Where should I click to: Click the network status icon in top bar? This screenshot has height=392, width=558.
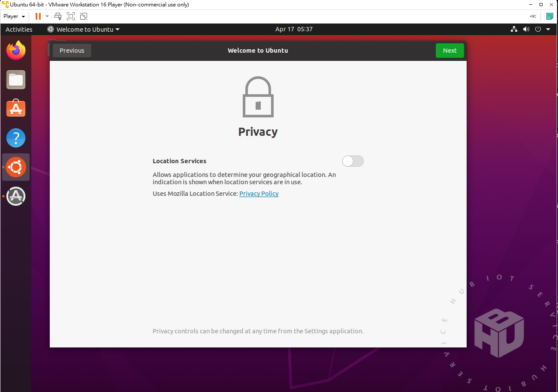point(514,29)
